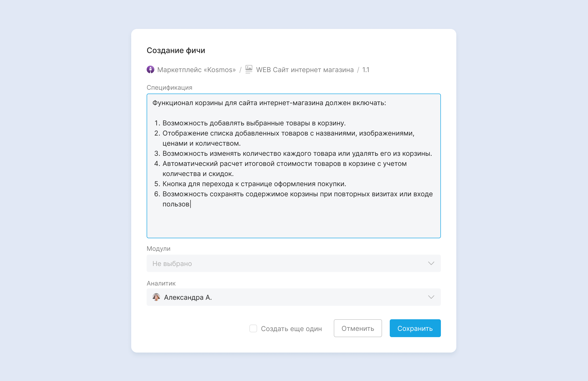Image resolution: width=588 pixels, height=381 pixels.
Task: Enable the «Создать еще один» checkbox
Action: (x=253, y=328)
